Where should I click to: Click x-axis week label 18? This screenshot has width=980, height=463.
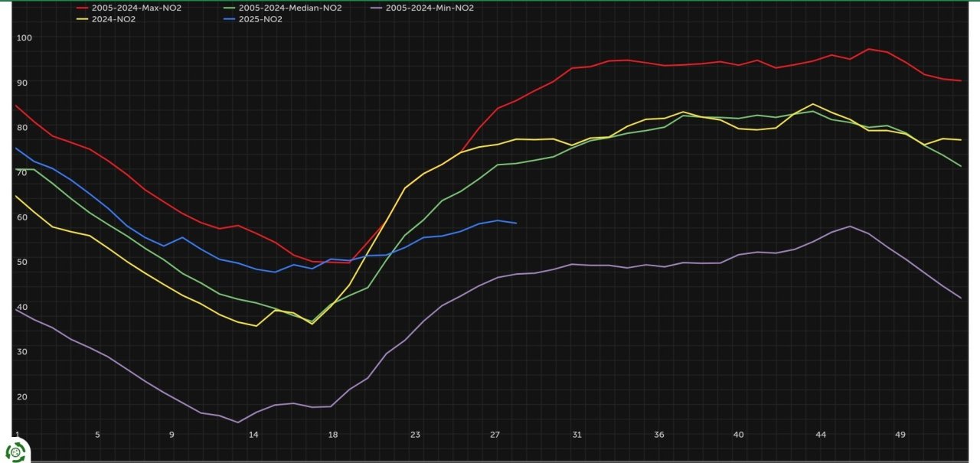(333, 435)
